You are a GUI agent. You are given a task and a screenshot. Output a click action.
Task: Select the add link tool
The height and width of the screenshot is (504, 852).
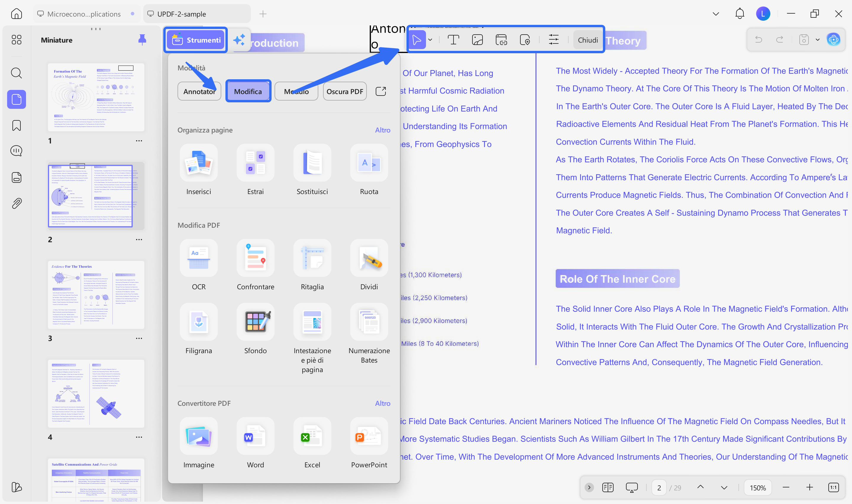pos(501,40)
